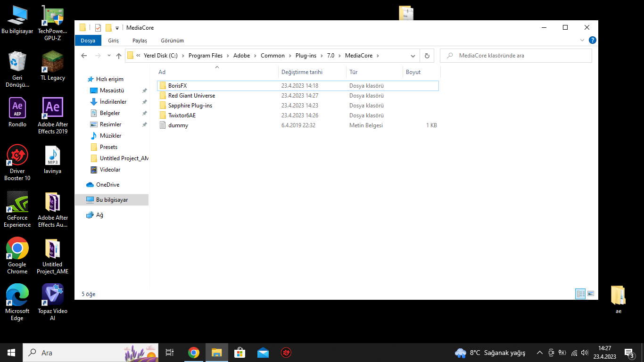
Task: Open the Görünüm ribbon tab
Action: click(x=173, y=41)
